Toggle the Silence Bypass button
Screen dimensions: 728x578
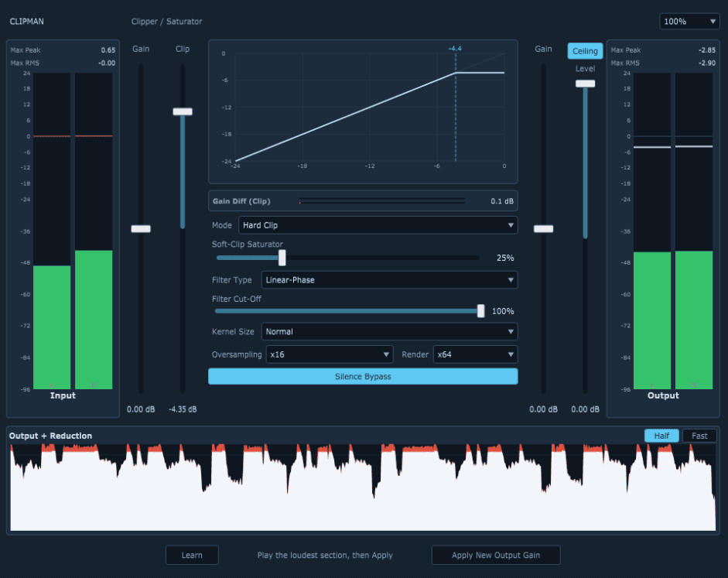(x=363, y=377)
